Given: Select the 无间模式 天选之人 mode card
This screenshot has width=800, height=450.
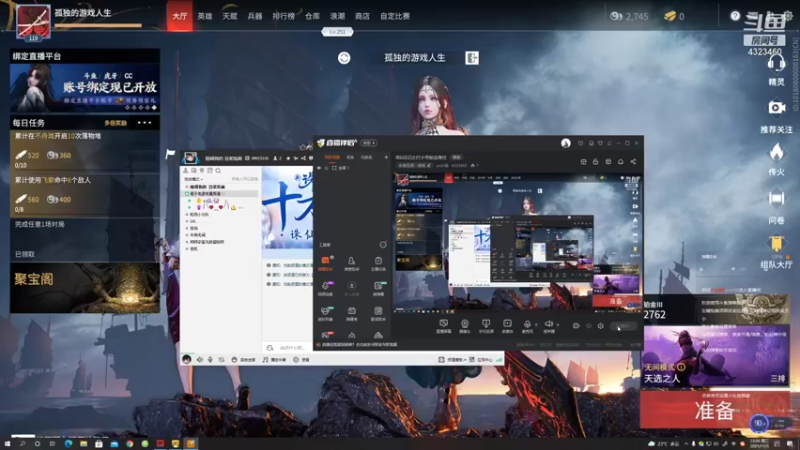Looking at the screenshot, I should [x=715, y=356].
